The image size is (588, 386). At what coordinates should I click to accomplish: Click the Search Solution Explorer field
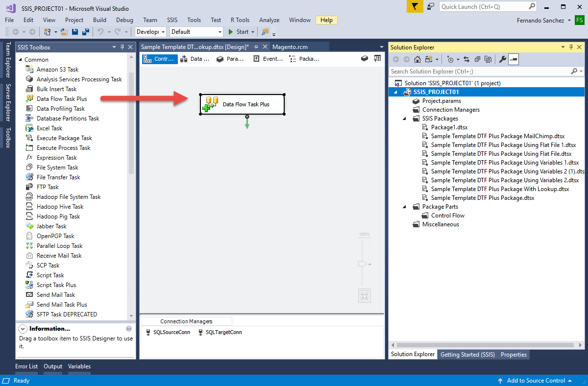(480, 72)
